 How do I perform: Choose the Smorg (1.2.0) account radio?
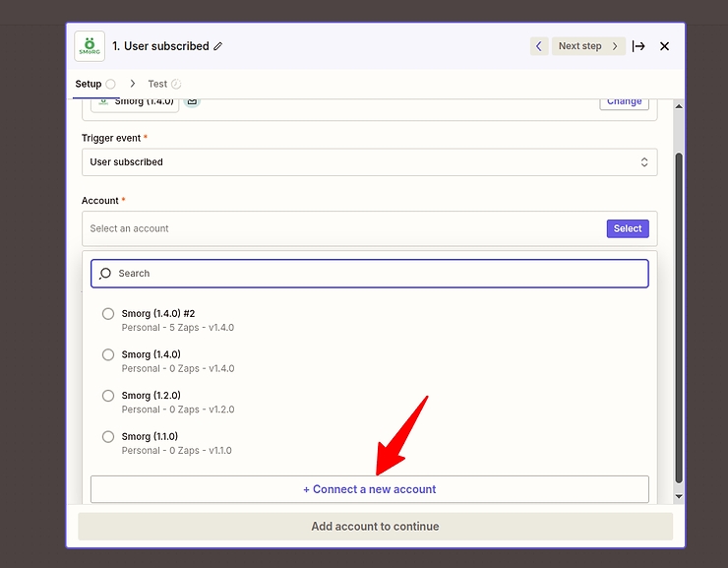click(108, 396)
